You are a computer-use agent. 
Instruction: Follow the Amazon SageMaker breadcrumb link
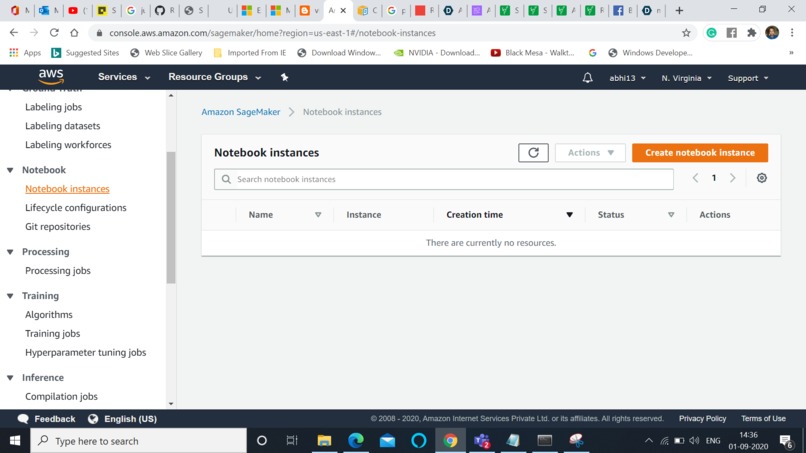pos(241,112)
